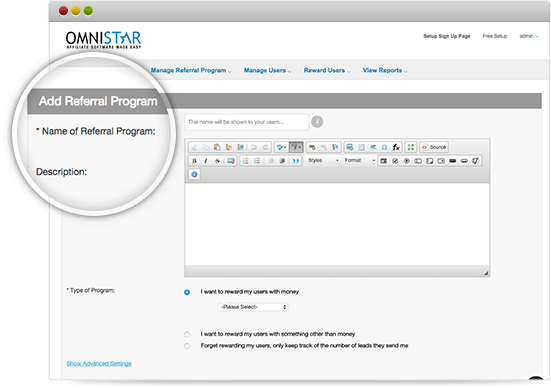Select reward my users with money
This screenshot has height=388, width=551.
187,292
